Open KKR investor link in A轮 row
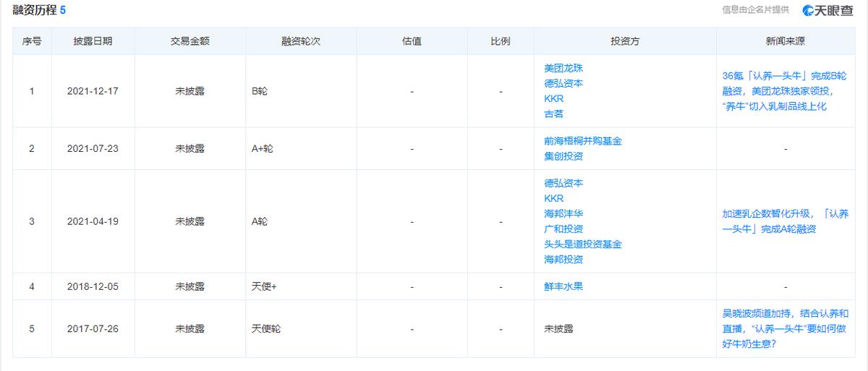 coord(553,198)
